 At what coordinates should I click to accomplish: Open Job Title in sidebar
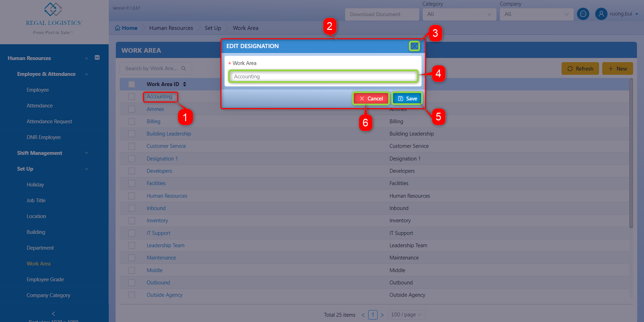pos(36,201)
